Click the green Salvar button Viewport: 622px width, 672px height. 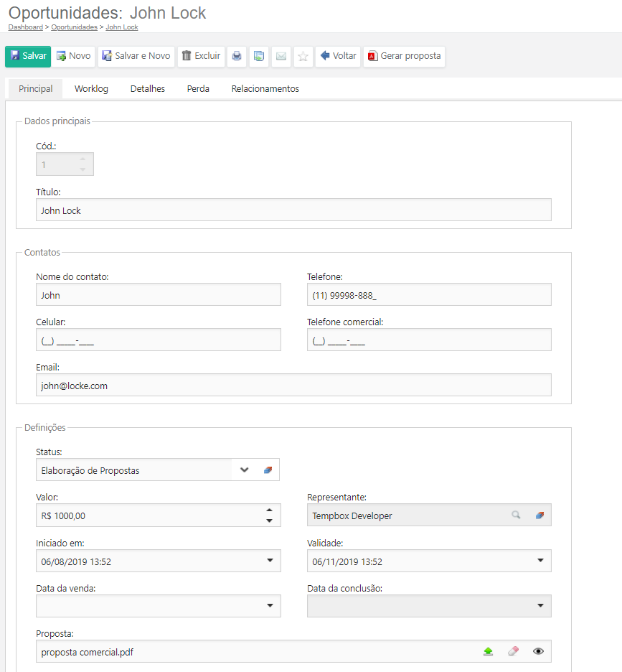(x=28, y=56)
